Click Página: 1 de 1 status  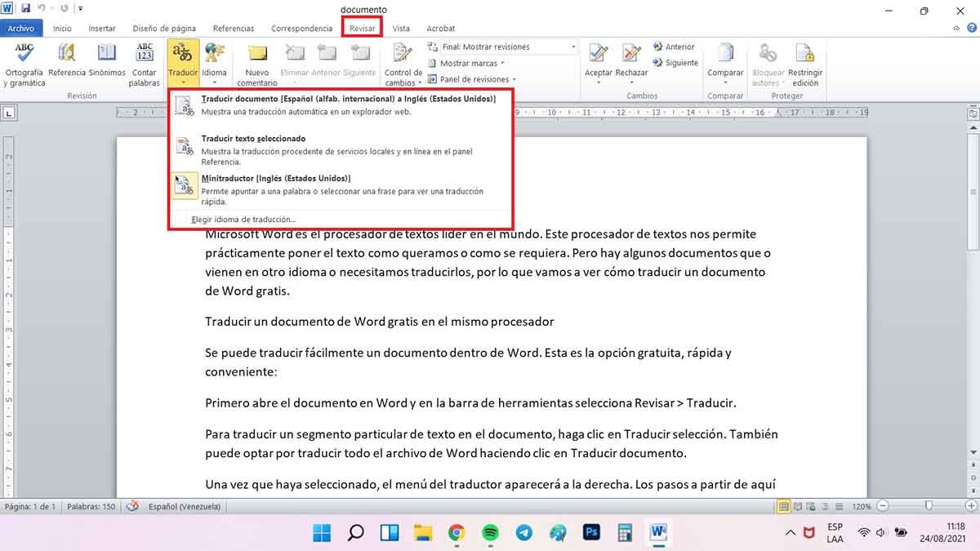tap(30, 507)
